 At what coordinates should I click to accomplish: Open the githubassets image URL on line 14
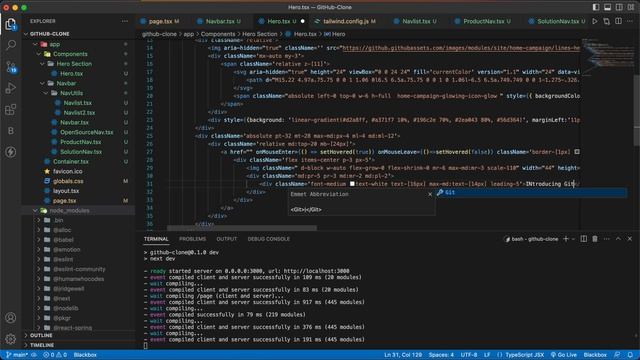pos(461,48)
